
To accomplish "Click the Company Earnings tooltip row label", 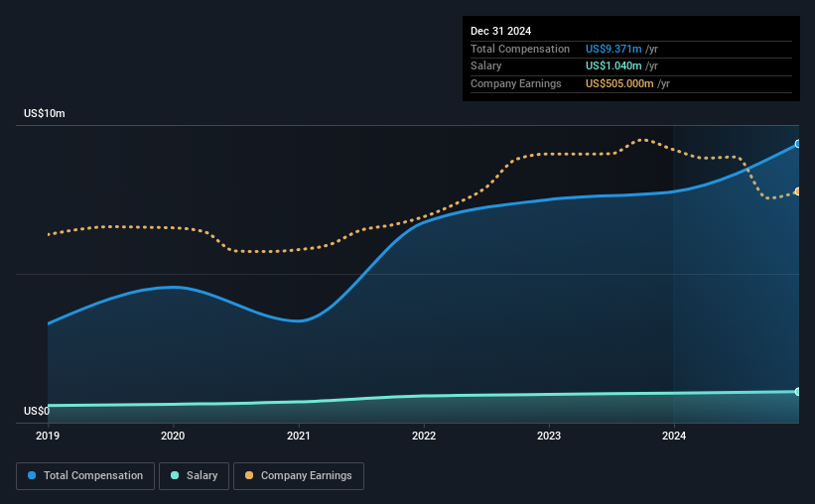I will click(515, 83).
